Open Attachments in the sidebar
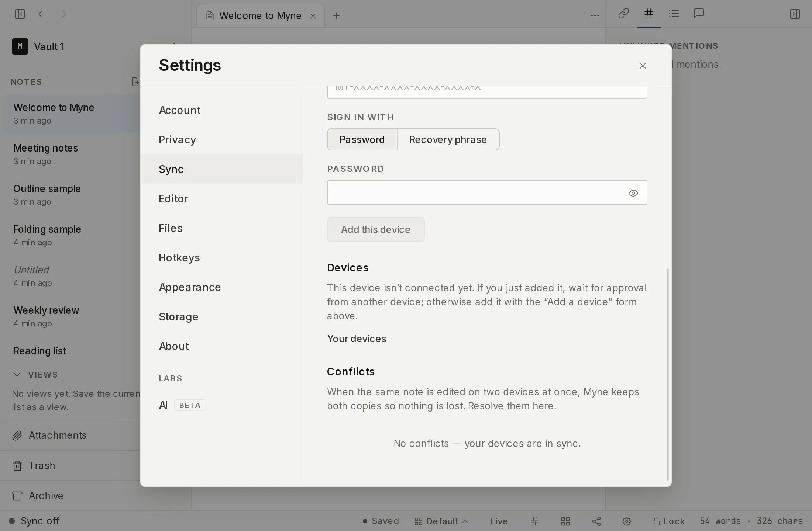This screenshot has height=531, width=812. pyautogui.click(x=70, y=435)
